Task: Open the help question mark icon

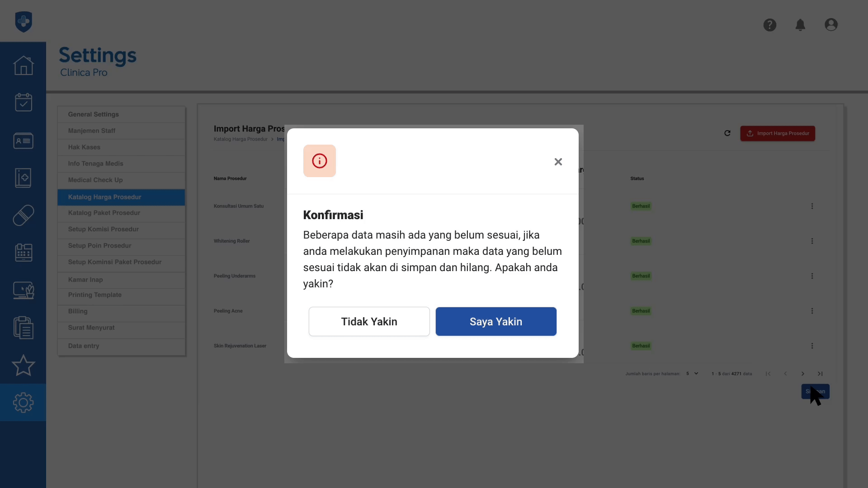Action: point(769,25)
